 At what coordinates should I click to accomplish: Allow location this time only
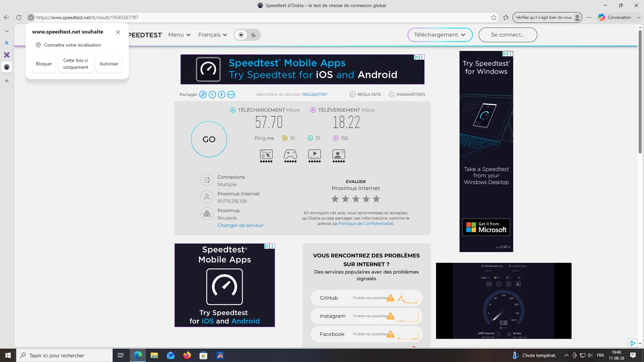click(76, 64)
